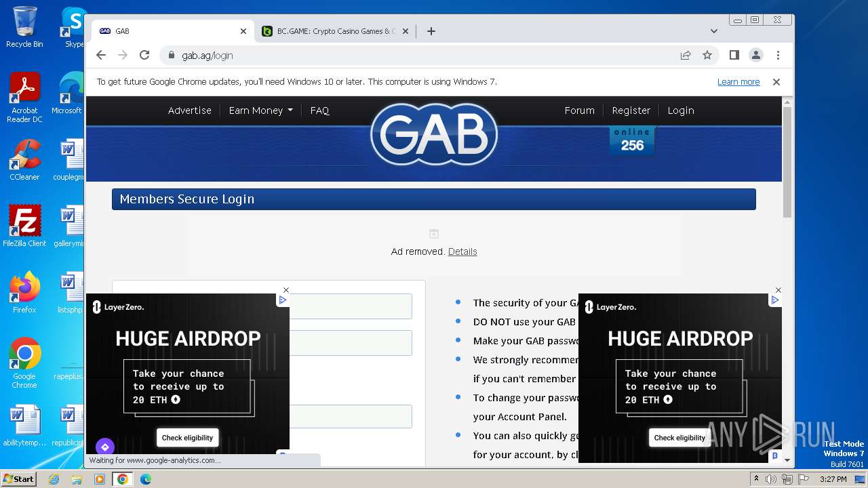Open Google Chrome desktop icon

[24, 363]
